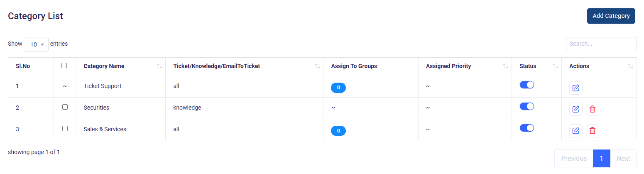Sort by Status column arrows

pos(555,66)
